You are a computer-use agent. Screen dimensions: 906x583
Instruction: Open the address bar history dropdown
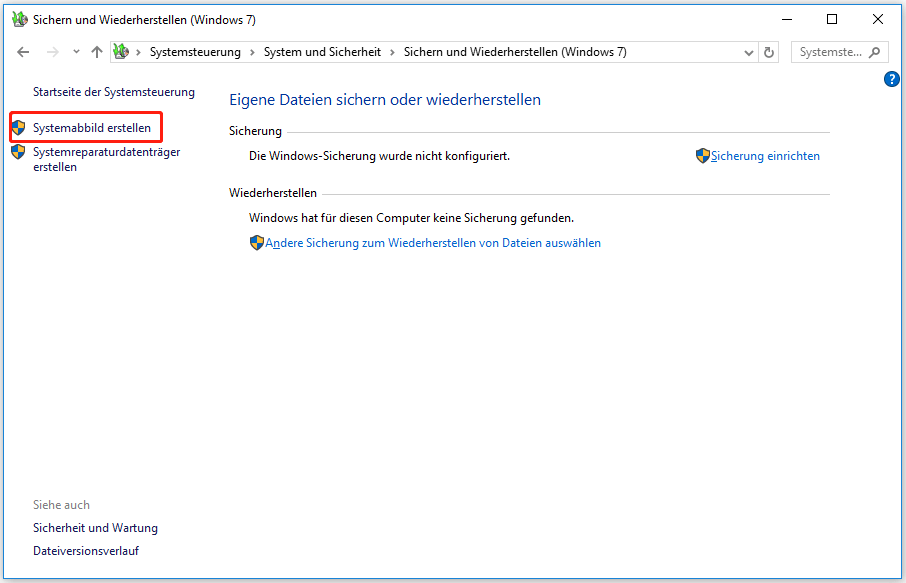coord(749,53)
